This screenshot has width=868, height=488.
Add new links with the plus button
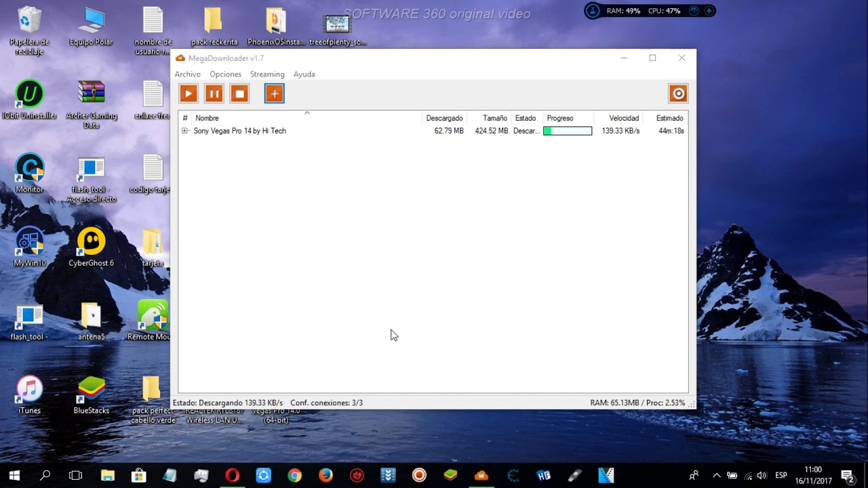pyautogui.click(x=274, y=94)
